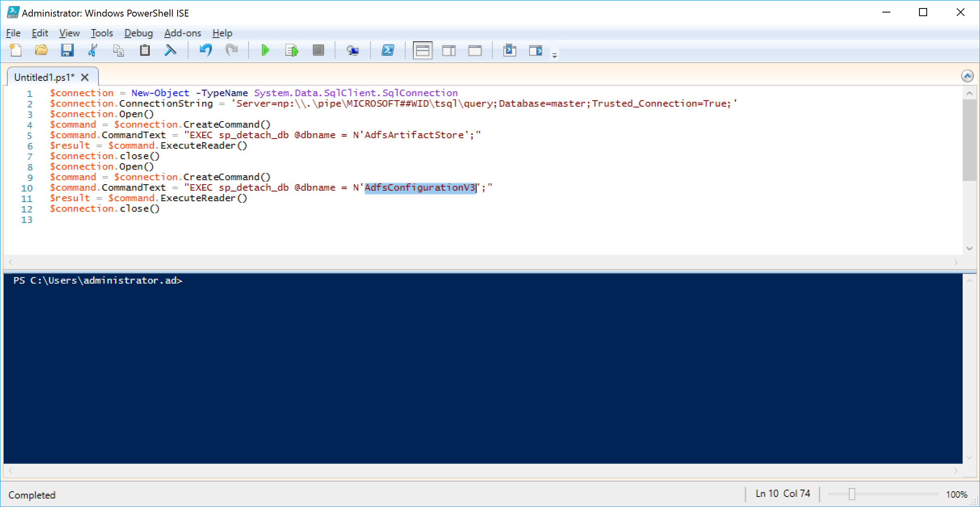Viewport: 980px width, 507px height.
Task: Click the New Script icon
Action: tap(16, 50)
